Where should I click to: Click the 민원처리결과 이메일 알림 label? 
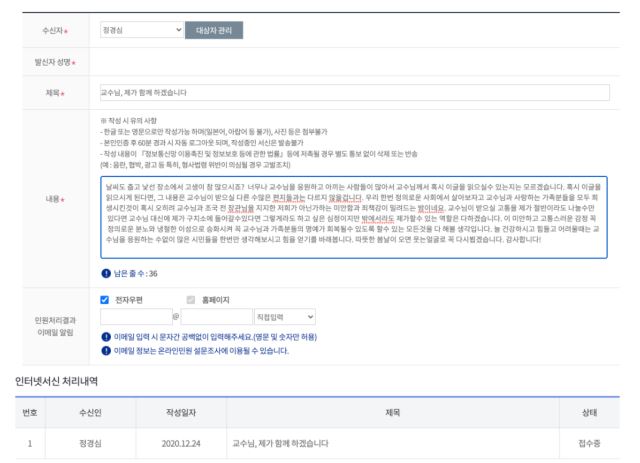pos(55,326)
